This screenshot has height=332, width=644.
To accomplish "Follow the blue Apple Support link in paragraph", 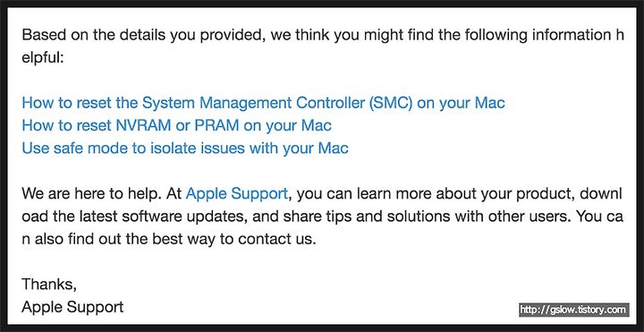I will (236, 193).
